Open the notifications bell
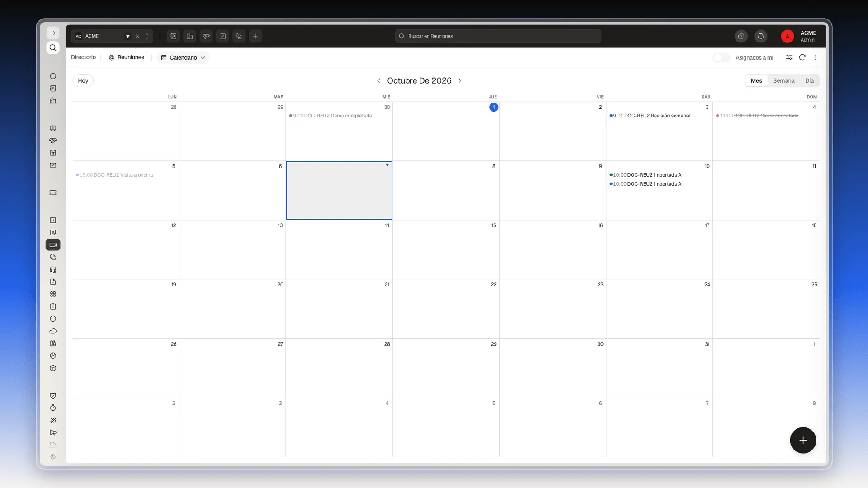 (761, 36)
